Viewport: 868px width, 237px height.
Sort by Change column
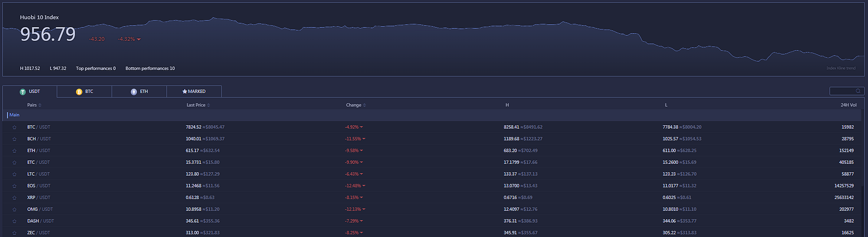(x=356, y=105)
